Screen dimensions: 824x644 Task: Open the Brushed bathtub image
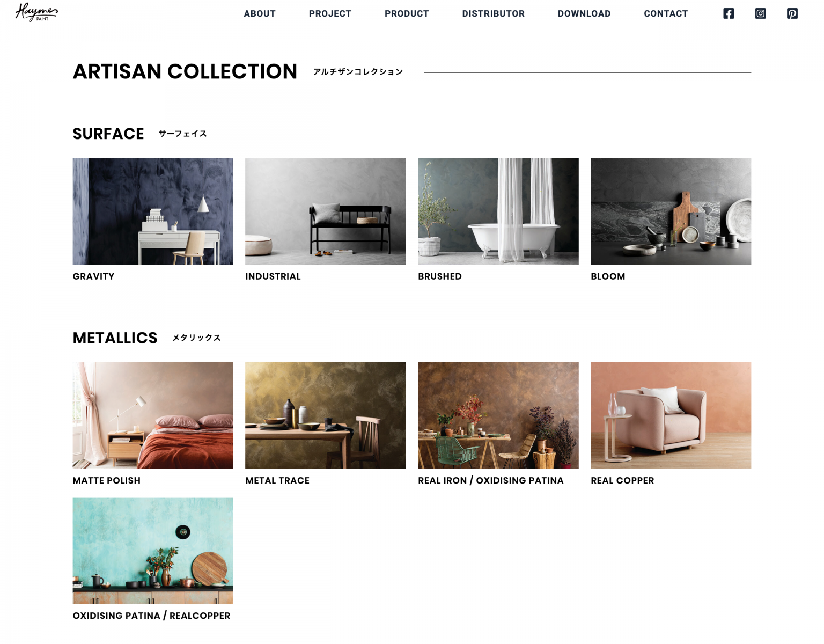point(498,211)
